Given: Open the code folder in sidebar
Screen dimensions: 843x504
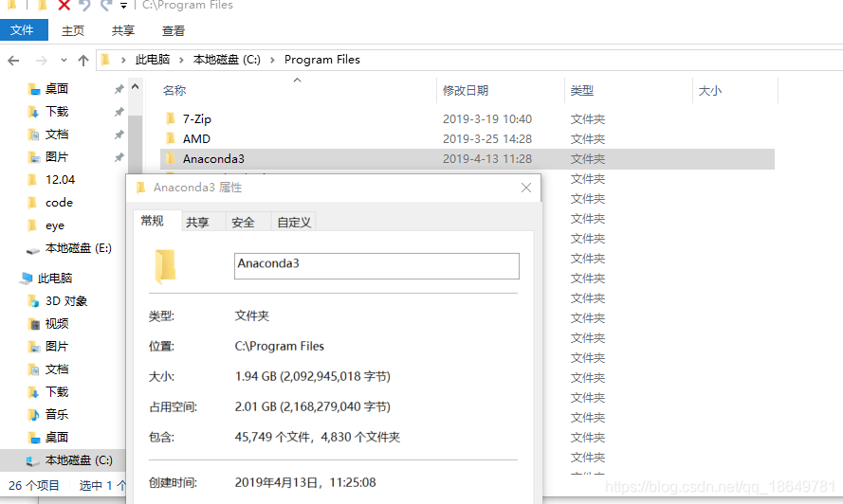Looking at the screenshot, I should point(59,203).
